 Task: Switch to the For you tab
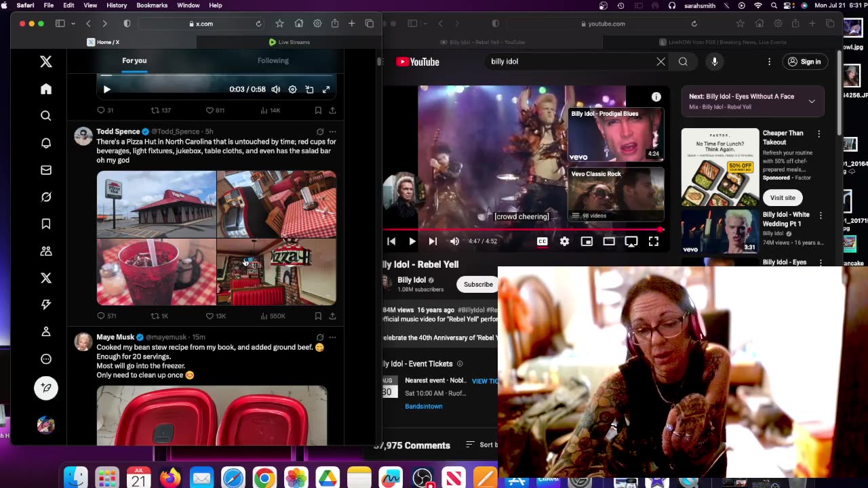[134, 60]
